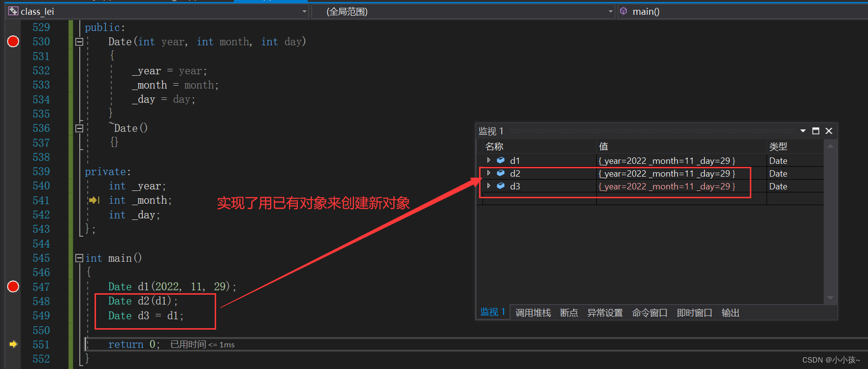Close the Watch 1 panel
The image size is (868, 369).
(829, 131)
